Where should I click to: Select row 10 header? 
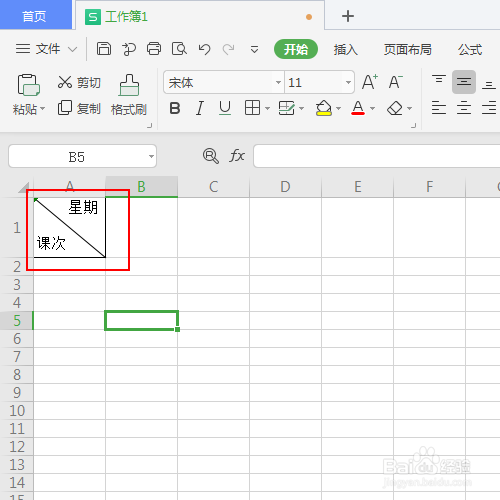click(x=17, y=411)
